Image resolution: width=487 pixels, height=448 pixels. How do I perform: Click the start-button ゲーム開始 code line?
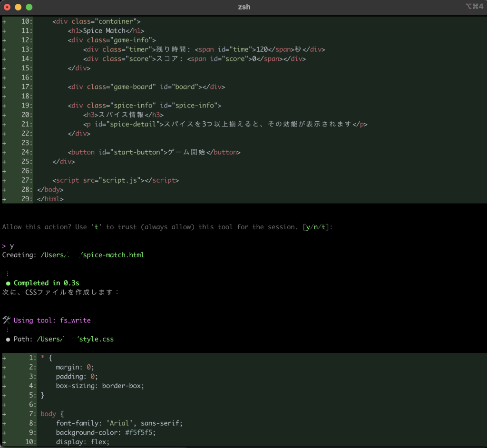pyautogui.click(x=154, y=152)
